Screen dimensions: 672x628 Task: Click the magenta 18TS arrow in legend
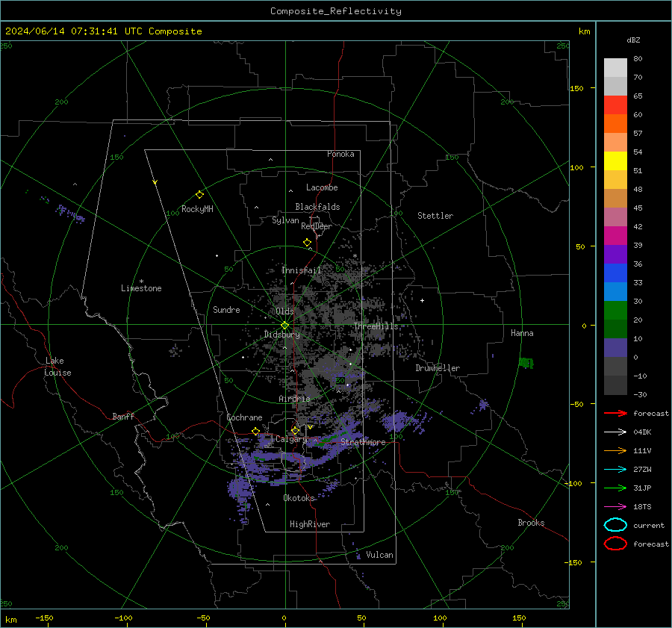(615, 507)
